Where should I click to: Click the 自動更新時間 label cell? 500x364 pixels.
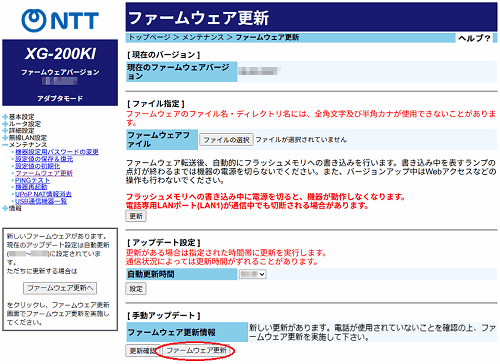[182, 274]
